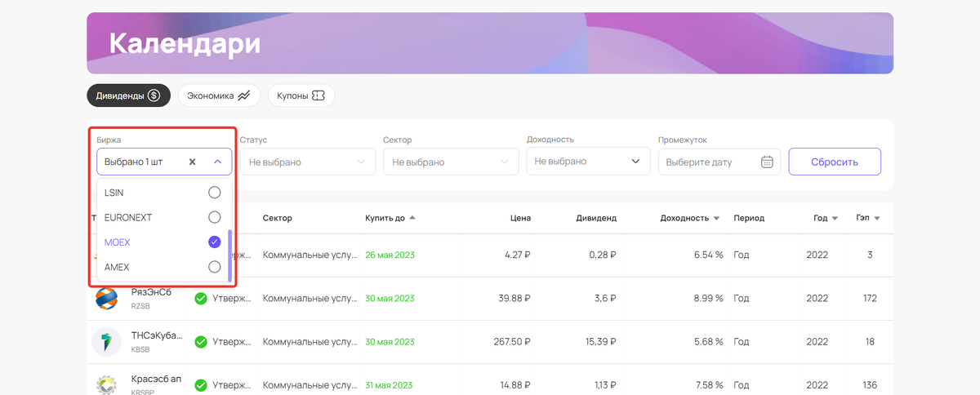The height and width of the screenshot is (395, 980).
Task: Select the LSIN exchange option
Action: 163,193
